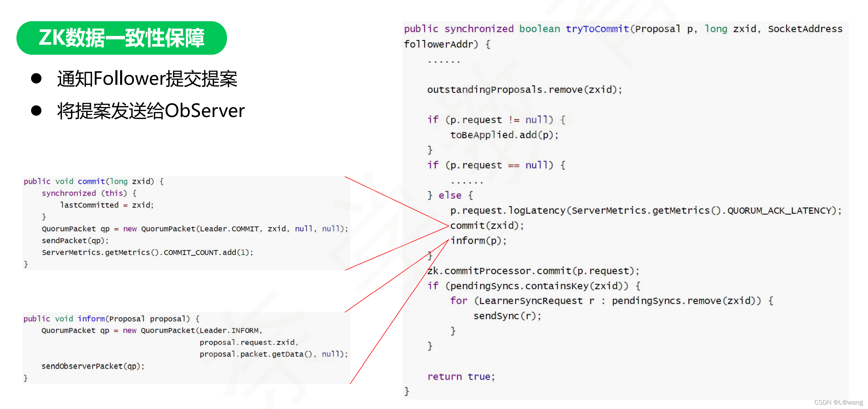Click the 'inform(p);' call
Viewport: 868px width, 409px height.
tap(478, 241)
